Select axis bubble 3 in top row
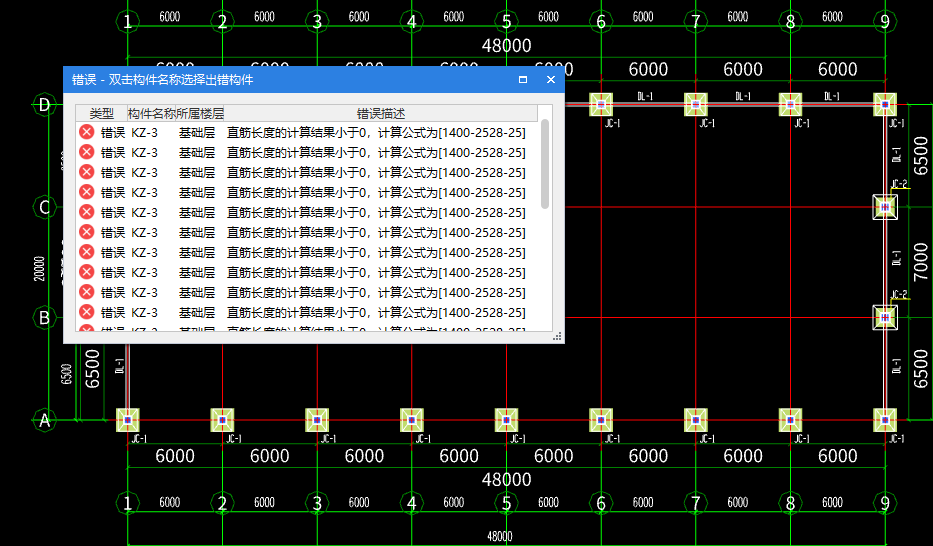 (317, 22)
